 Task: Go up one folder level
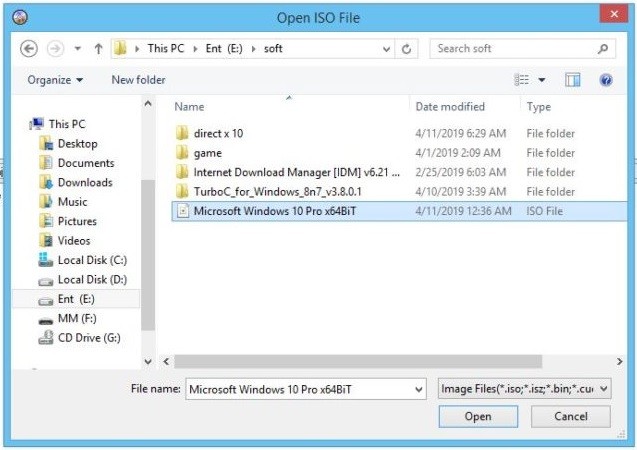click(98, 49)
